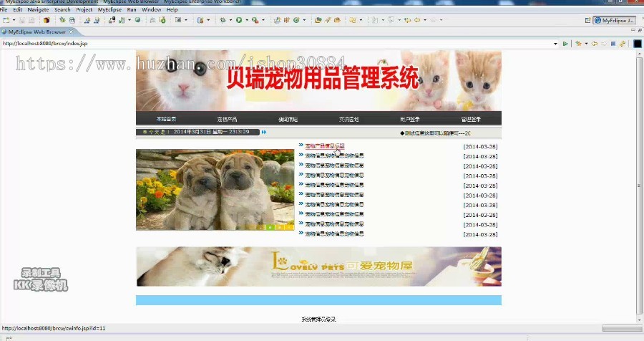Click the open folder icon in the toolbar
This screenshot has height=341, width=644.
coord(318,20)
